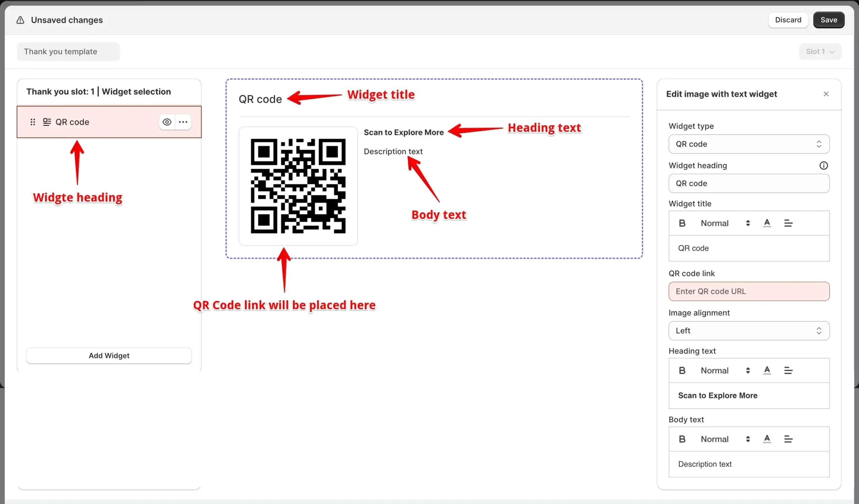Screen dimensions: 859x504
Task: Open text color picker in Body text toolbar
Action: coord(767,439)
